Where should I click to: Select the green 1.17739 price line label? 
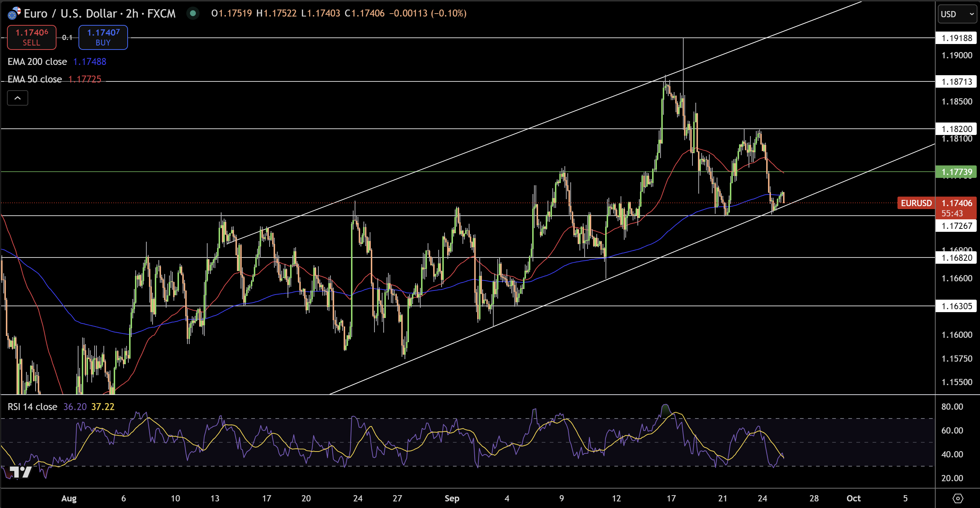coord(957,172)
